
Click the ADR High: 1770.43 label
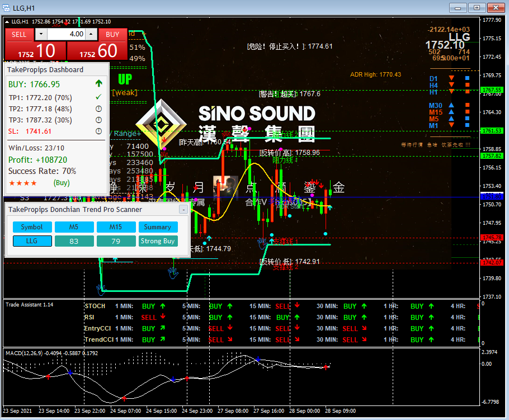click(x=375, y=74)
